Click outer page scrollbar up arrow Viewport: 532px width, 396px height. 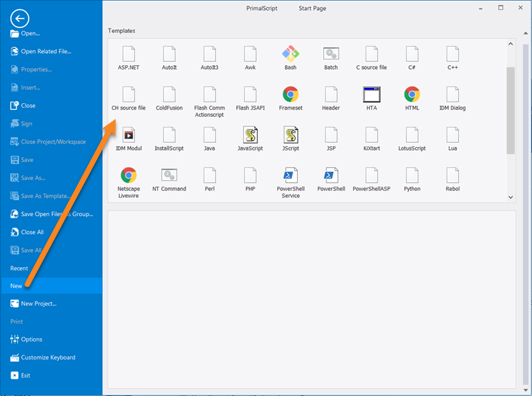(x=525, y=33)
